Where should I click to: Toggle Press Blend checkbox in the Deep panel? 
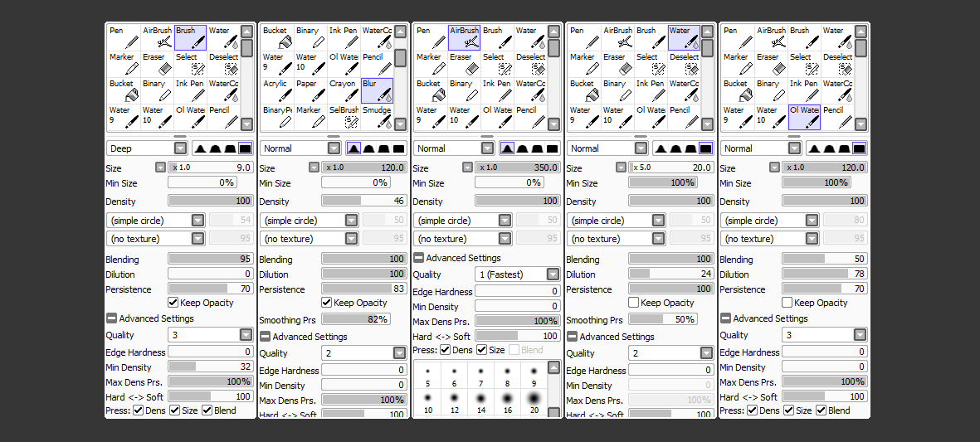pos(207,410)
